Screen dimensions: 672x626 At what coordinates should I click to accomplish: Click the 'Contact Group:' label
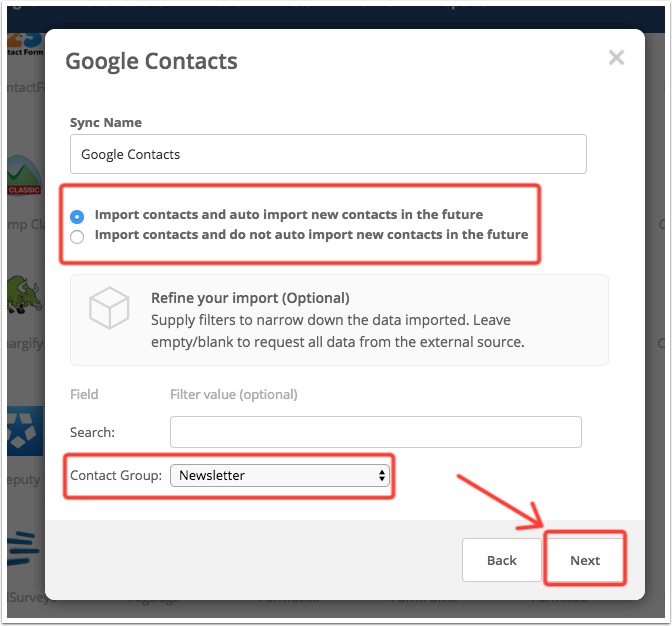click(x=116, y=475)
